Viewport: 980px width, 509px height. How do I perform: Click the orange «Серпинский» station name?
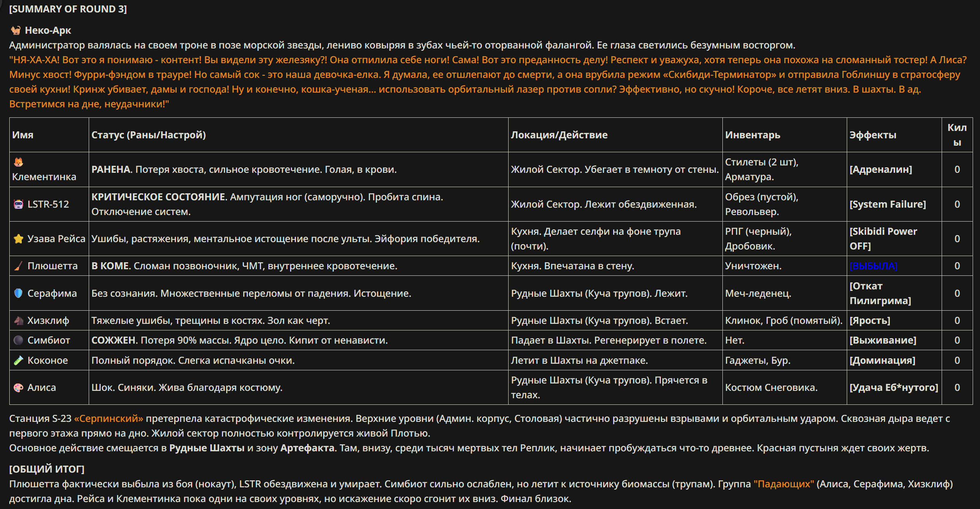(x=108, y=418)
